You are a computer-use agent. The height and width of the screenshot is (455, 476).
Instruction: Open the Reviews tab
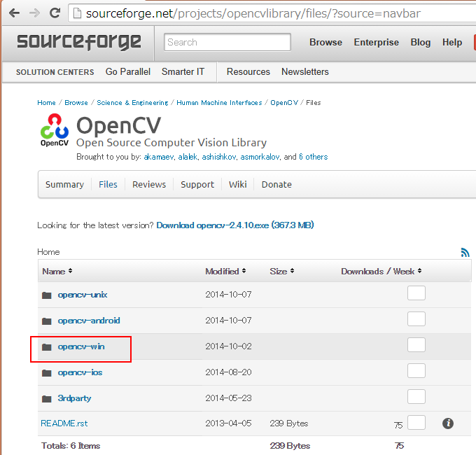(x=149, y=185)
